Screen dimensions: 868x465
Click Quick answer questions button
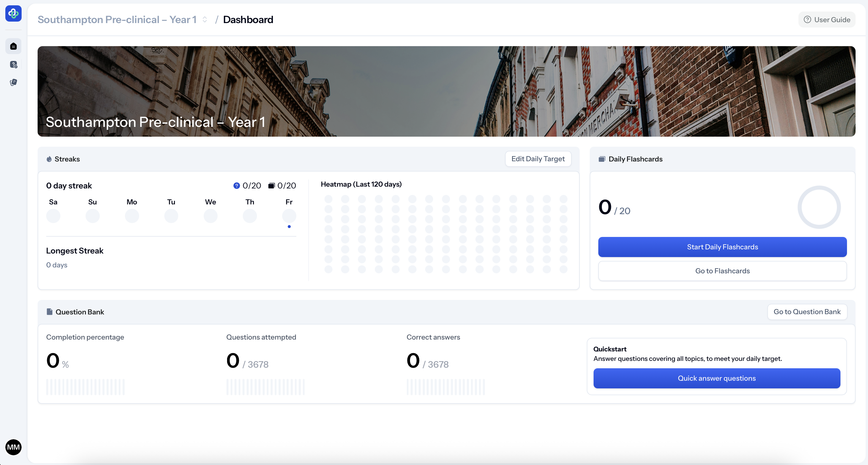click(x=716, y=378)
